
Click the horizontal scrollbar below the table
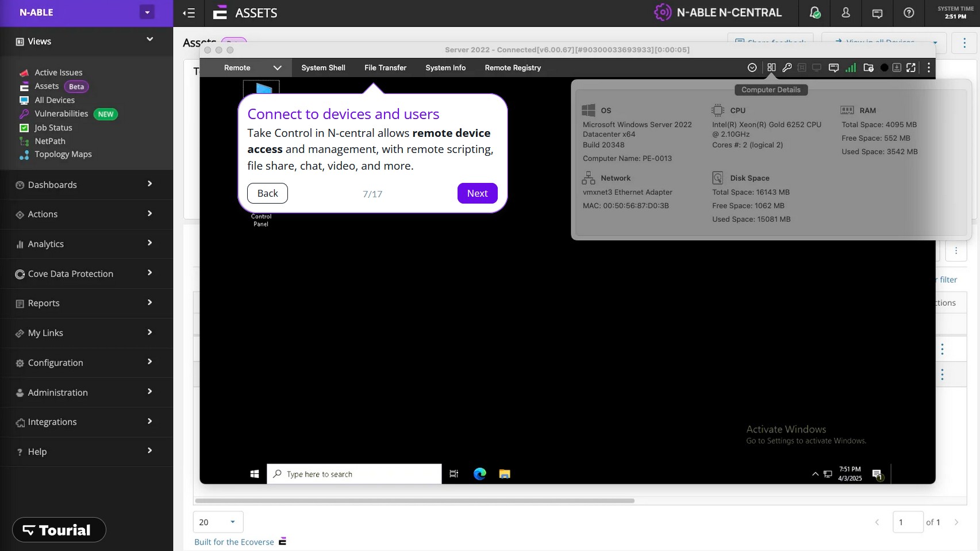coord(414,500)
